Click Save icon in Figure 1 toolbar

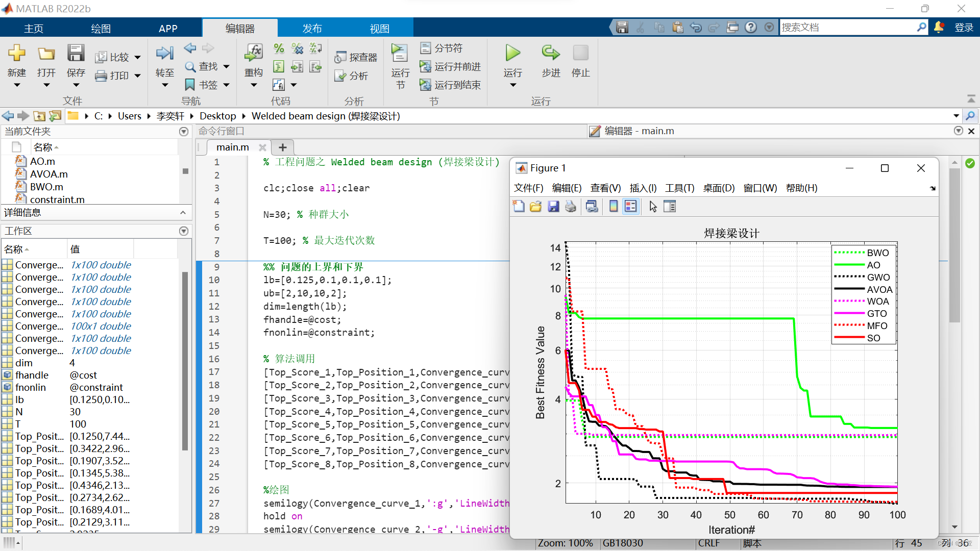click(x=553, y=207)
